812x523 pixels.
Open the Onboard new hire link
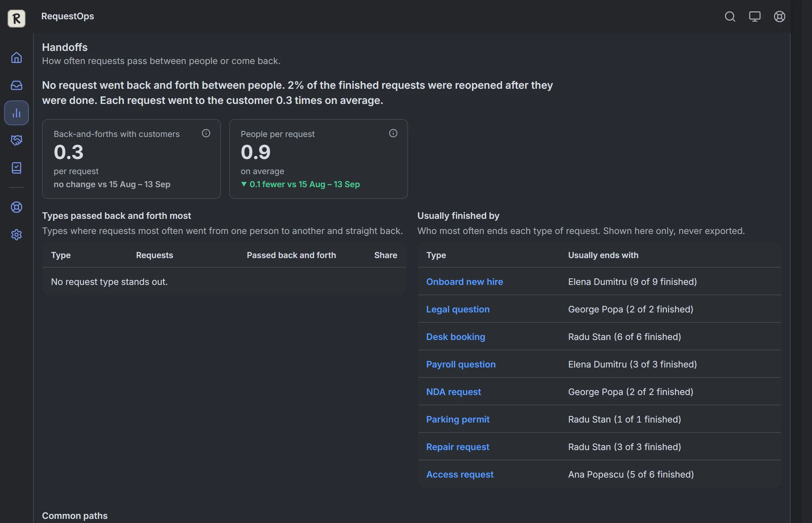tap(464, 282)
